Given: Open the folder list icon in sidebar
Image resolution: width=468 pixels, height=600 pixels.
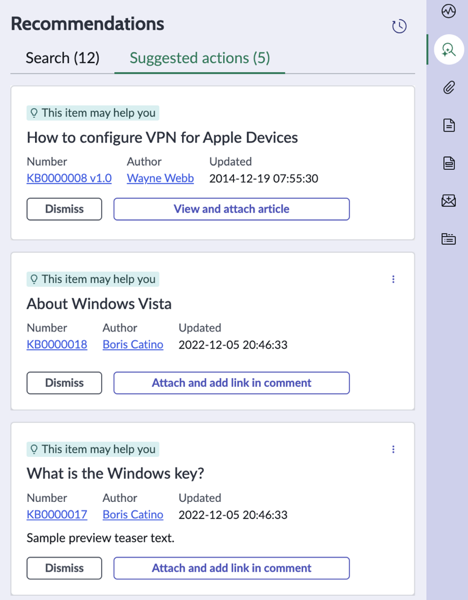Looking at the screenshot, I should click(x=448, y=239).
